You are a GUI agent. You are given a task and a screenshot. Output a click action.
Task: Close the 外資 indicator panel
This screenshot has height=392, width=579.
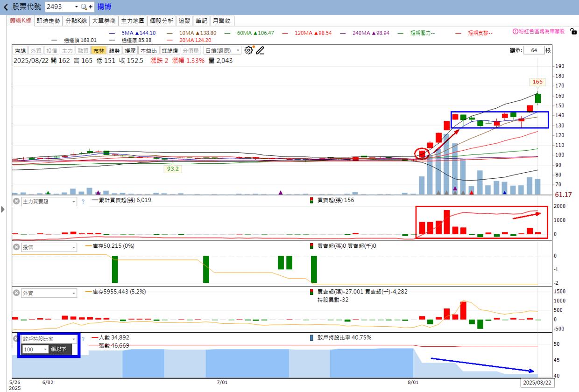point(16,293)
